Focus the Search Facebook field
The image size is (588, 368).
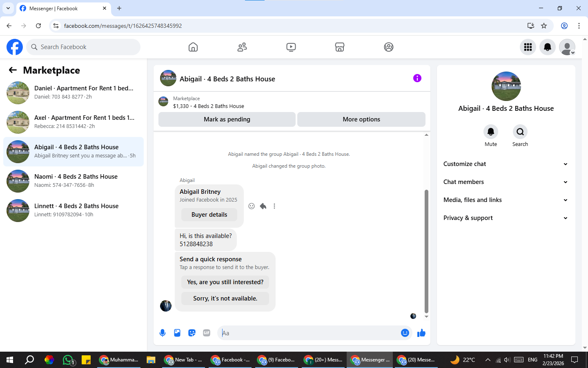(x=83, y=47)
